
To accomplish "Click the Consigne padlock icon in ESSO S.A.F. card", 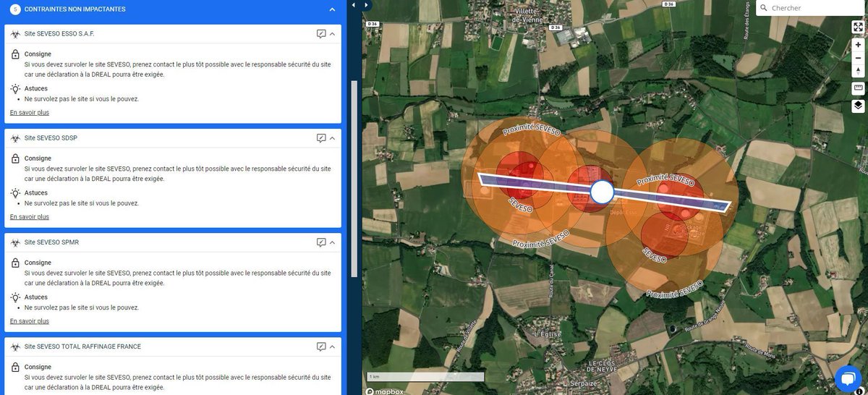I will pos(15,54).
